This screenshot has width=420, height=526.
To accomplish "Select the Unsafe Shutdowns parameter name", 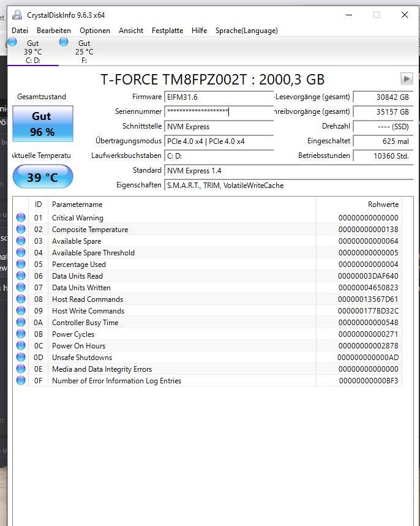I will 82,357.
